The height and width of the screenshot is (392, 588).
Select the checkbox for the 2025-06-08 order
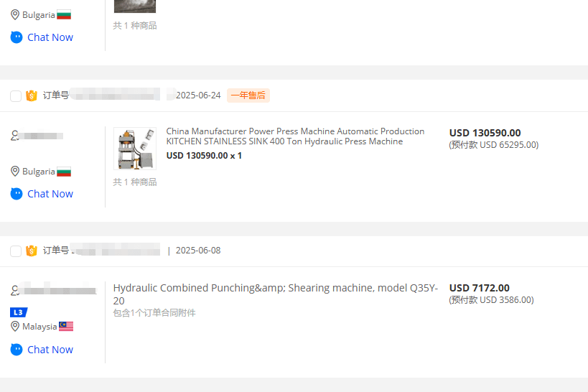pyautogui.click(x=16, y=251)
